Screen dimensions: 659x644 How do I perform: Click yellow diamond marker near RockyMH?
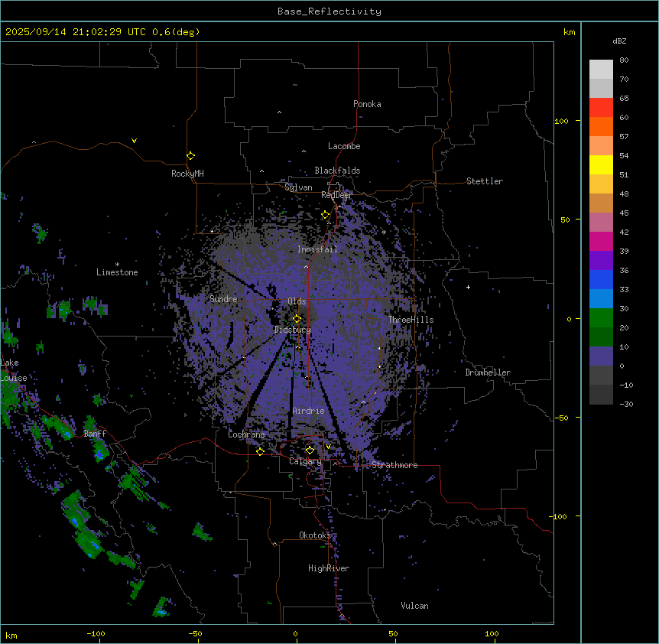(190, 156)
